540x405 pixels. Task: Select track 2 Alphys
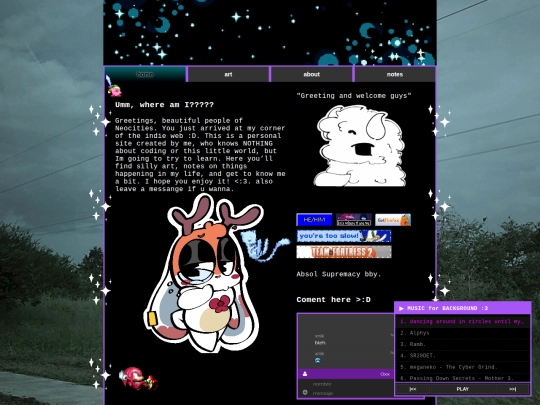pyautogui.click(x=462, y=333)
